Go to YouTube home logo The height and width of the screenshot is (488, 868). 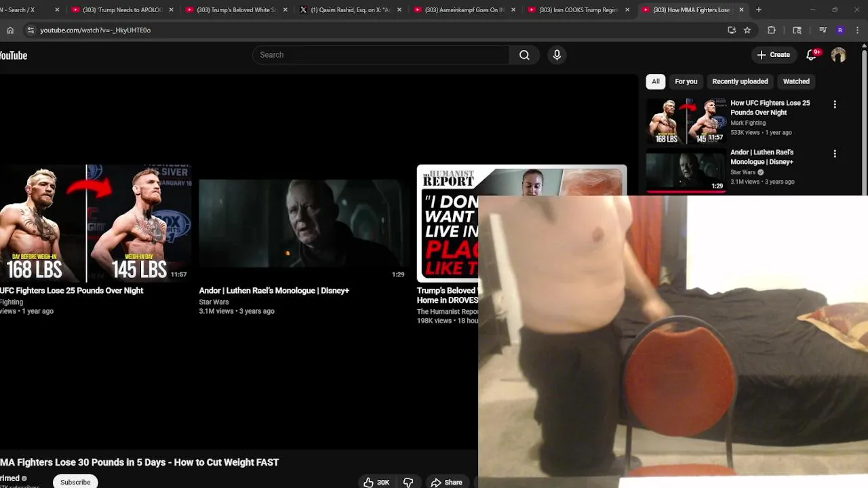click(x=14, y=56)
